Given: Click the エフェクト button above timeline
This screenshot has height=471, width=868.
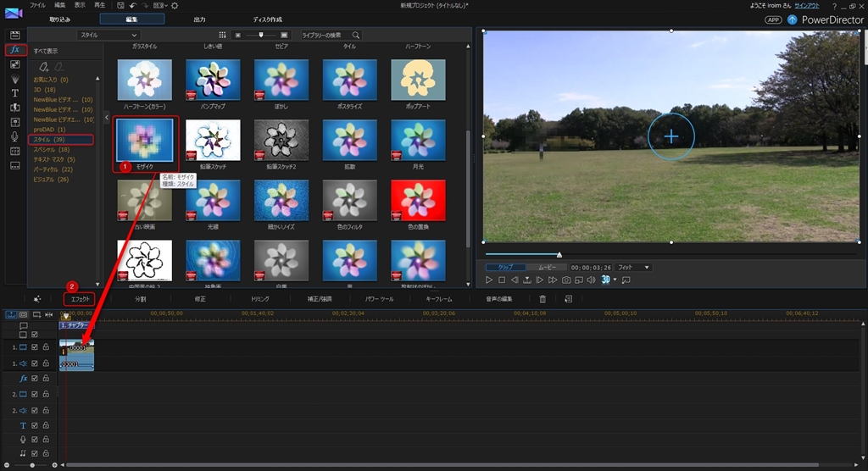Looking at the screenshot, I should 80,299.
